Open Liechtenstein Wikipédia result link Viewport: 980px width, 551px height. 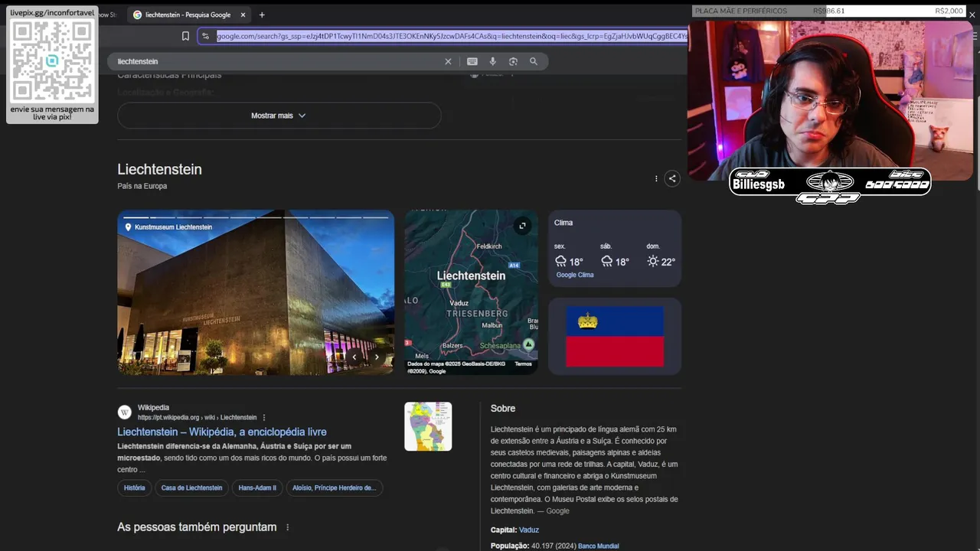(x=222, y=432)
